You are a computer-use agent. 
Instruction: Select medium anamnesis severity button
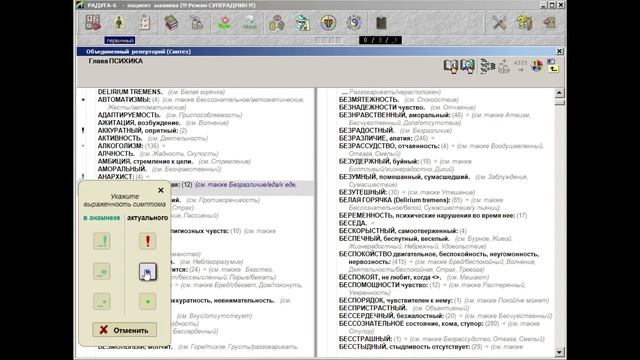tap(102, 271)
